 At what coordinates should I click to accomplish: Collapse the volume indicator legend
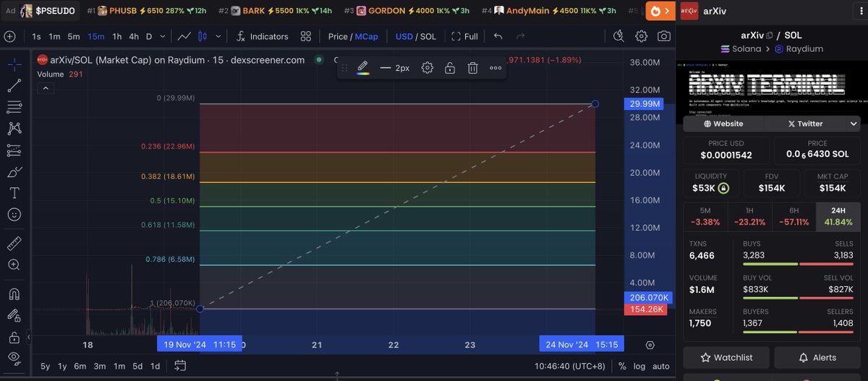pyautogui.click(x=45, y=88)
